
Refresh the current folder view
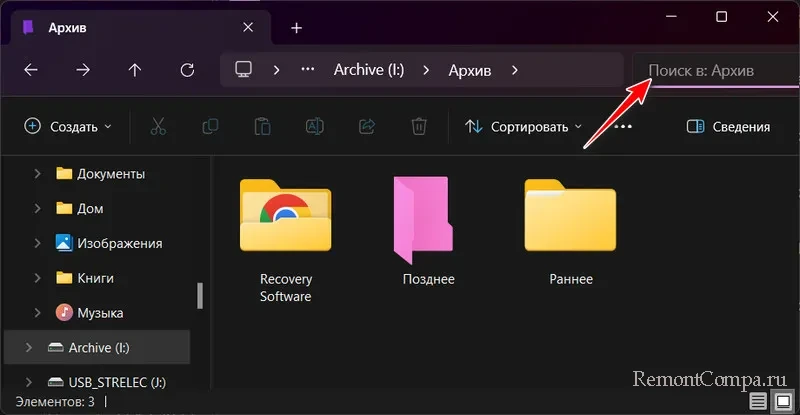187,70
